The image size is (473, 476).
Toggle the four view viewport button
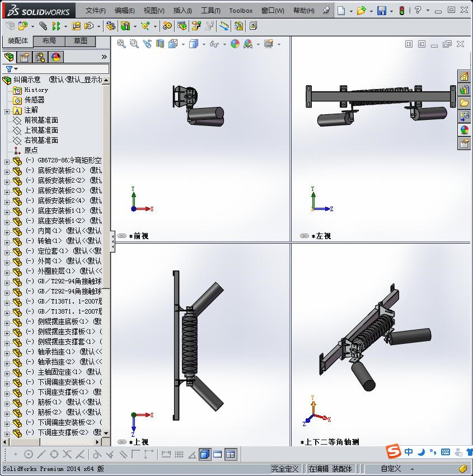click(231, 455)
